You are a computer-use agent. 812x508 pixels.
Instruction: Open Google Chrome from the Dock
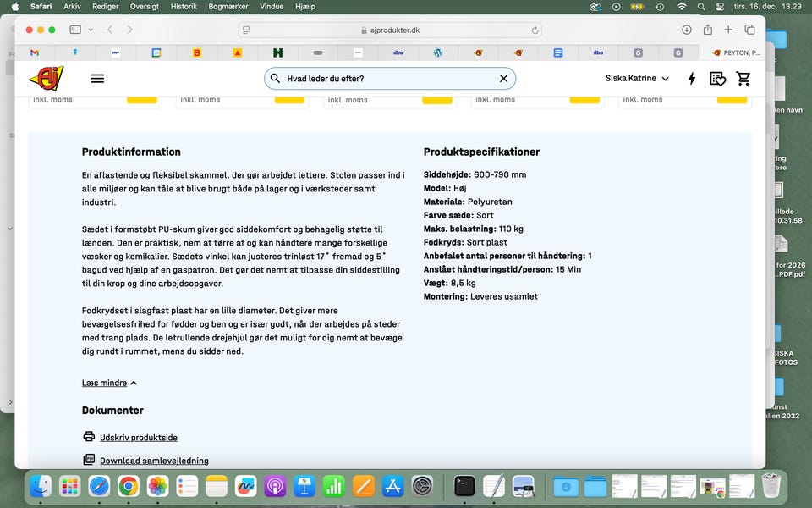pos(129,486)
